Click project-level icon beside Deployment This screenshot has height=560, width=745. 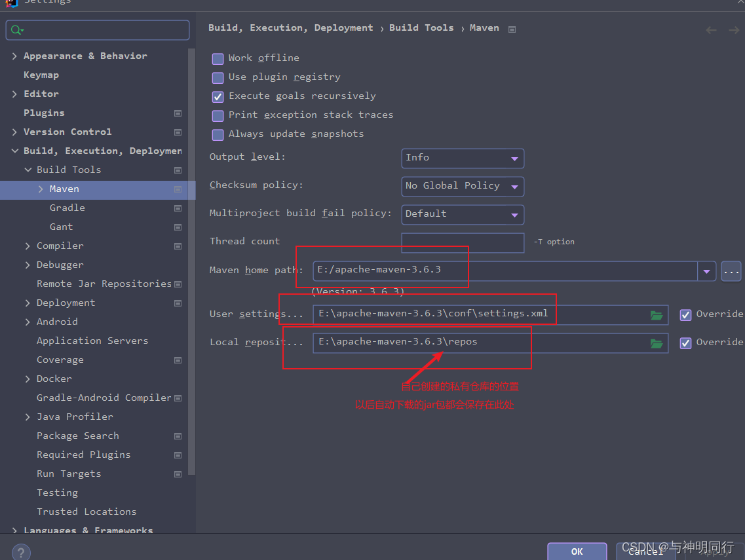pos(178,303)
